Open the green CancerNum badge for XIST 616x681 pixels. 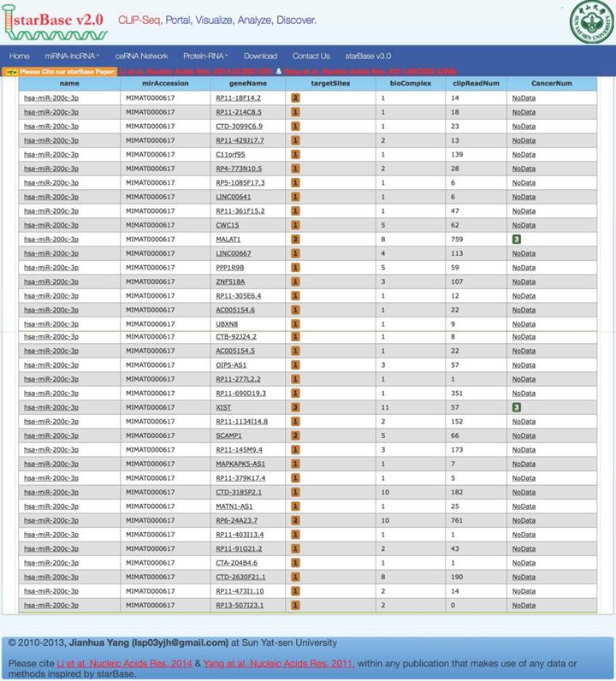click(516, 407)
